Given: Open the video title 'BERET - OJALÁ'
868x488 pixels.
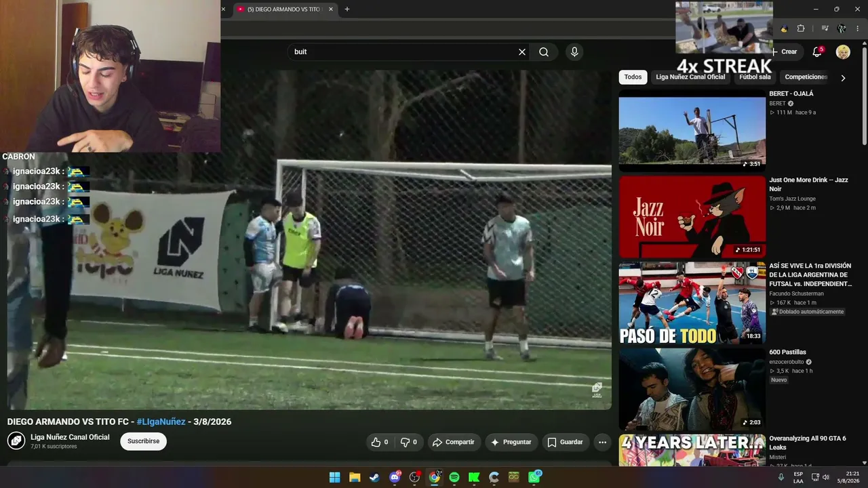Looking at the screenshot, I should point(791,94).
